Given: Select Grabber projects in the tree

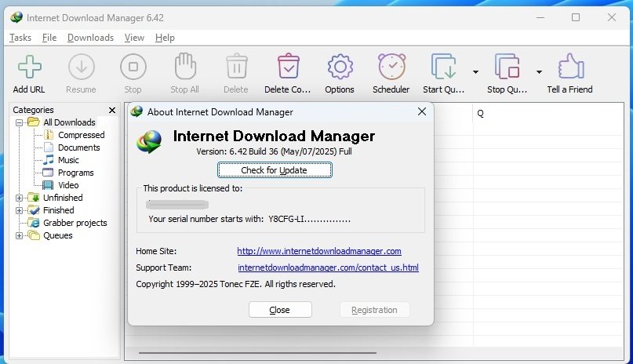Looking at the screenshot, I should click(x=75, y=223).
